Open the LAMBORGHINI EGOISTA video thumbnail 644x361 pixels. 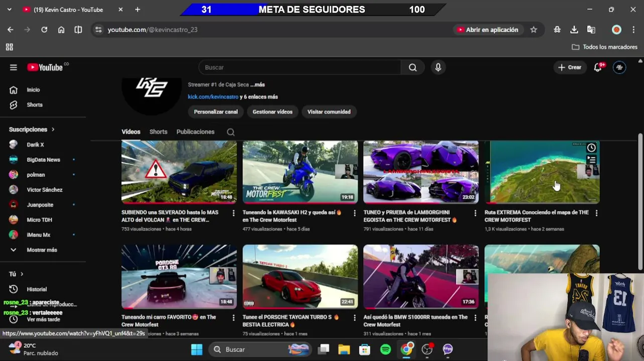(x=421, y=172)
